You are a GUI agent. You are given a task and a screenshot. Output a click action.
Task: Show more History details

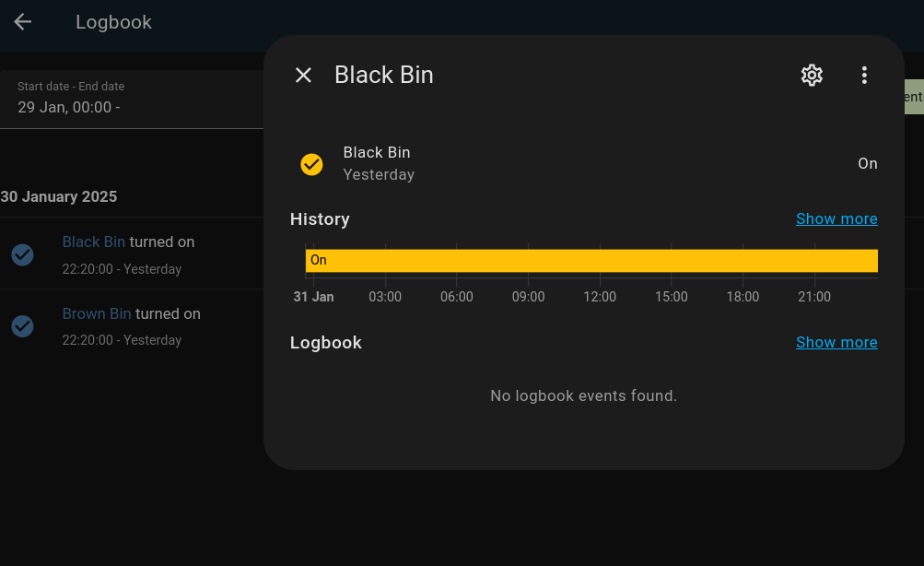point(836,219)
